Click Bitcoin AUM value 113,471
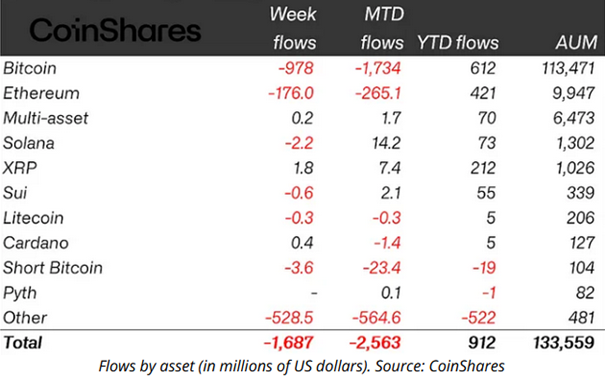The image size is (605, 380). coord(568,69)
